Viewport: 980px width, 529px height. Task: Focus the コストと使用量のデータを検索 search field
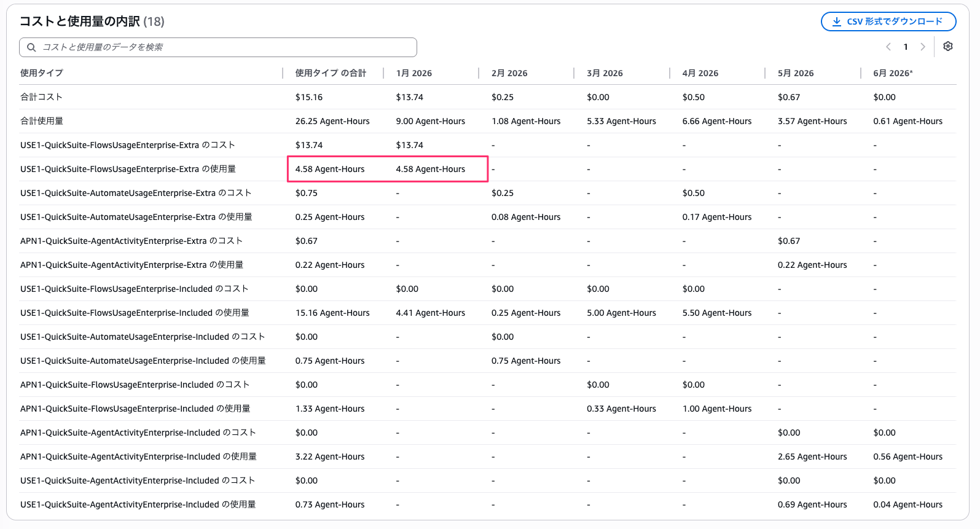[218, 47]
